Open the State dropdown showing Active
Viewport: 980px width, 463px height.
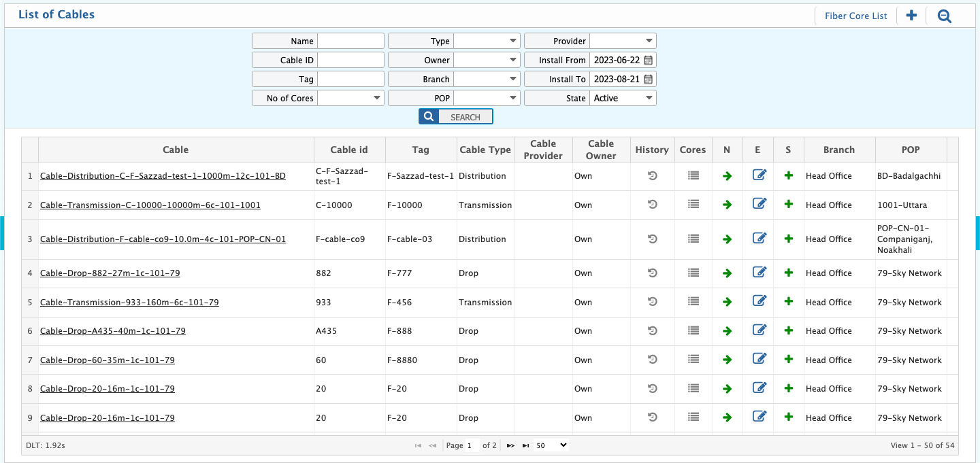pos(623,98)
